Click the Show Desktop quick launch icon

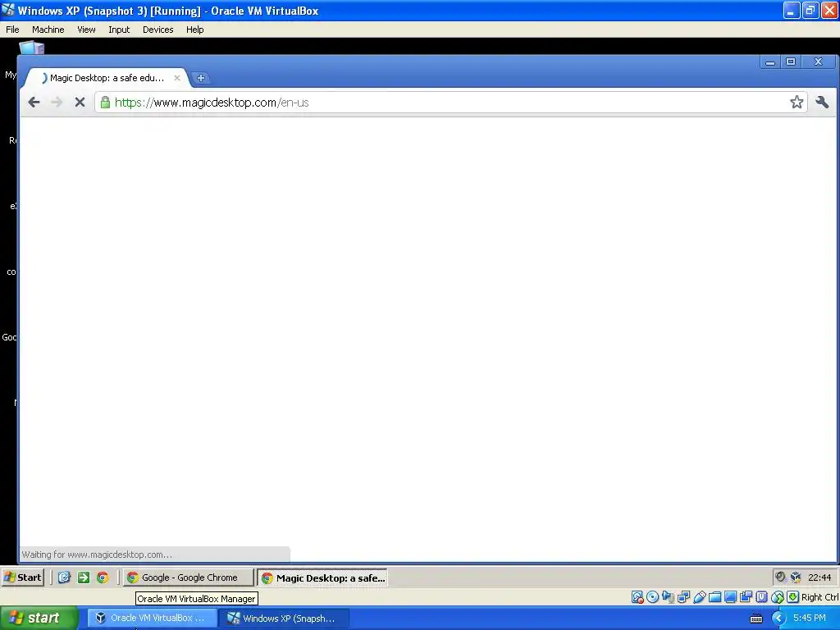[64, 577]
